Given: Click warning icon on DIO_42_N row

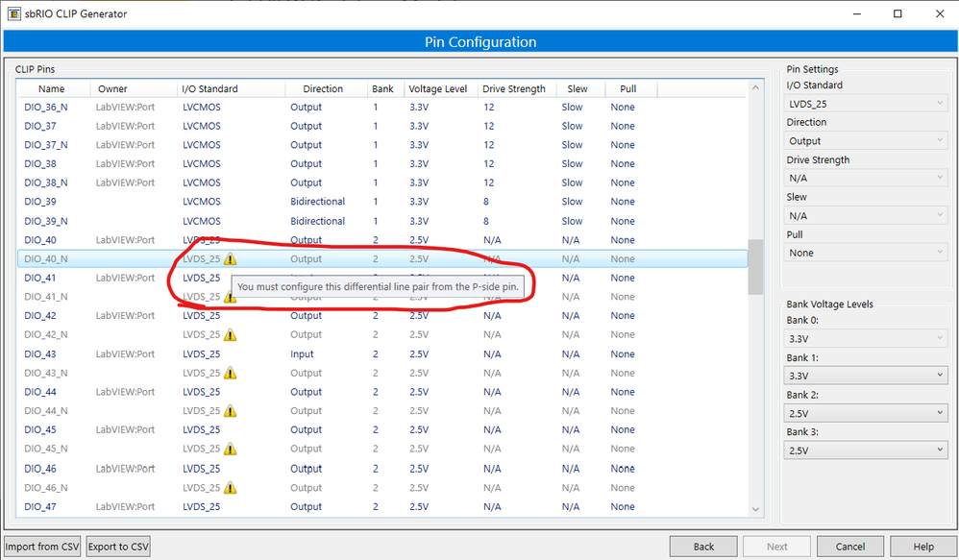Looking at the screenshot, I should tap(230, 335).
